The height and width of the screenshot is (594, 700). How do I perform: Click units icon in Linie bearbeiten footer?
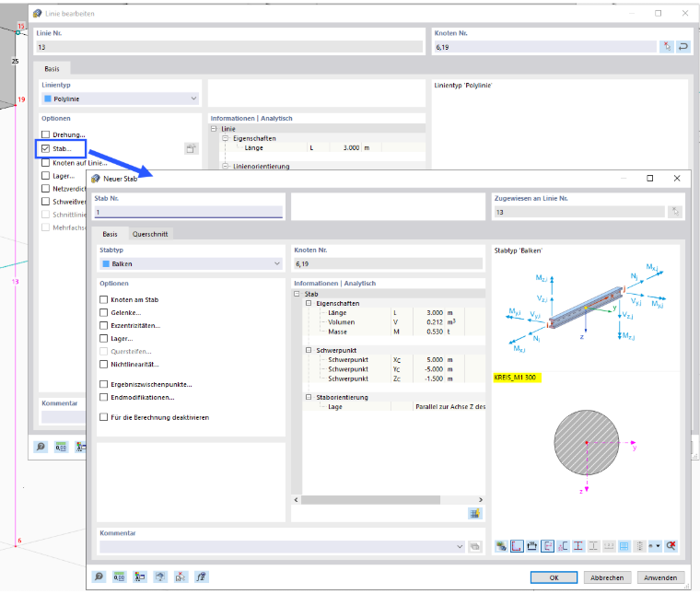[x=61, y=447]
